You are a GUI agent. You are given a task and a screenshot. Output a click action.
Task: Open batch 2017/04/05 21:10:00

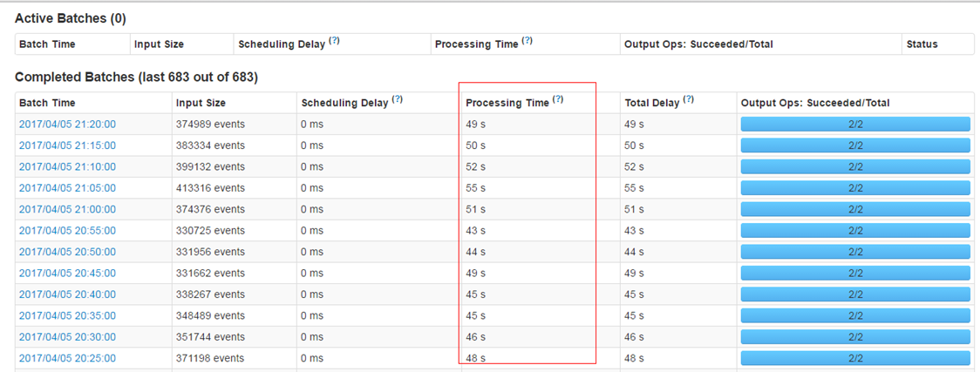click(x=67, y=166)
